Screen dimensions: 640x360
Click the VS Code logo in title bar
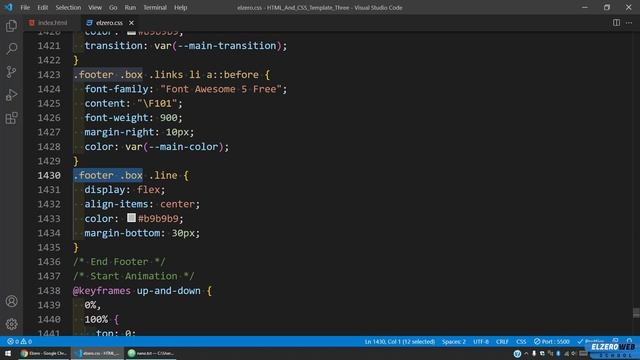9,7
